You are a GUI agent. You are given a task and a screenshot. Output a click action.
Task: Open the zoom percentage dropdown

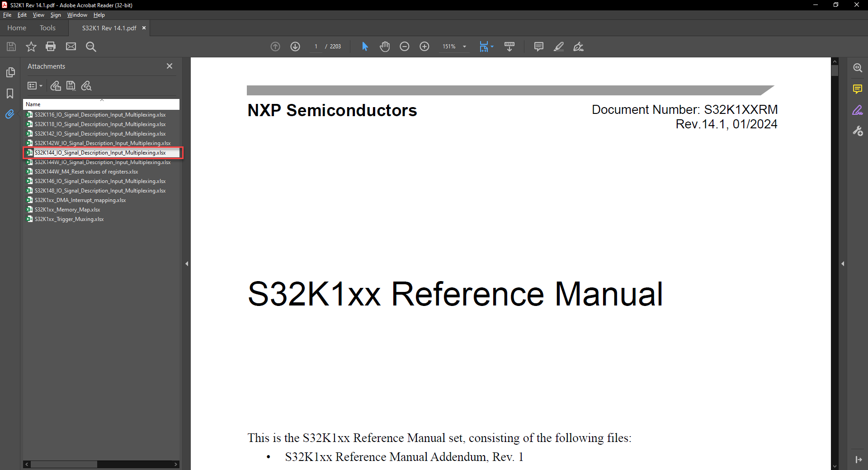(464, 47)
